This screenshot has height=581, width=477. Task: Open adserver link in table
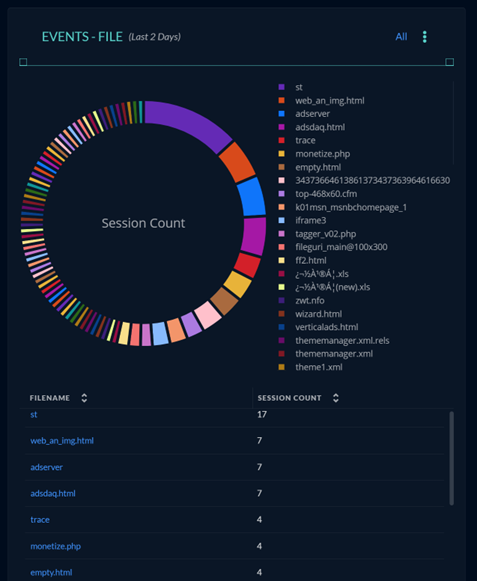click(x=46, y=467)
